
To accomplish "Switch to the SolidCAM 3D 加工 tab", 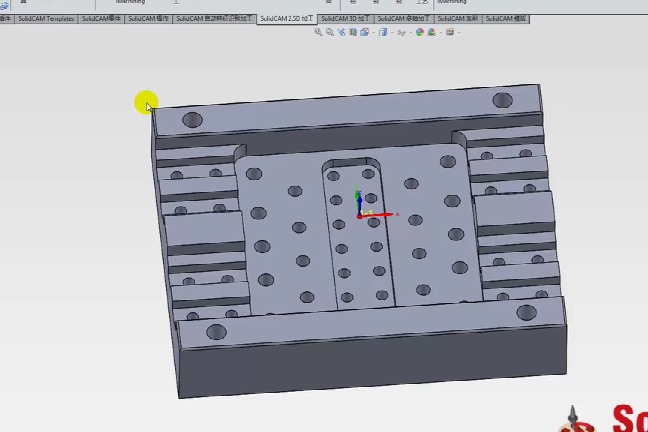I will pos(345,19).
